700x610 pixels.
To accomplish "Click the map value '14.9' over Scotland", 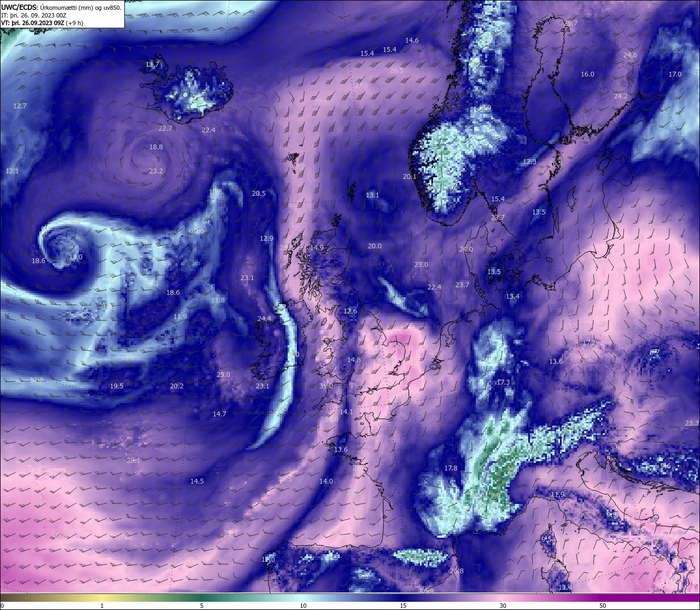I will (317, 248).
